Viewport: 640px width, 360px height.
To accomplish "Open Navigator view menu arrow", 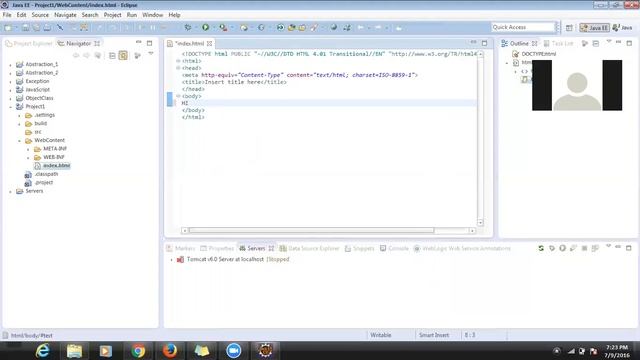I will pyautogui.click(x=151, y=54).
